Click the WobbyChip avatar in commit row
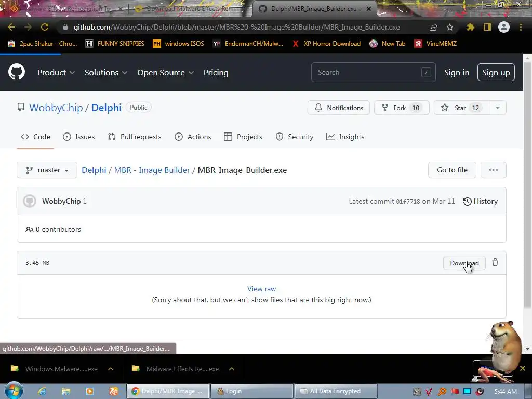The image size is (532, 399). pyautogui.click(x=30, y=201)
